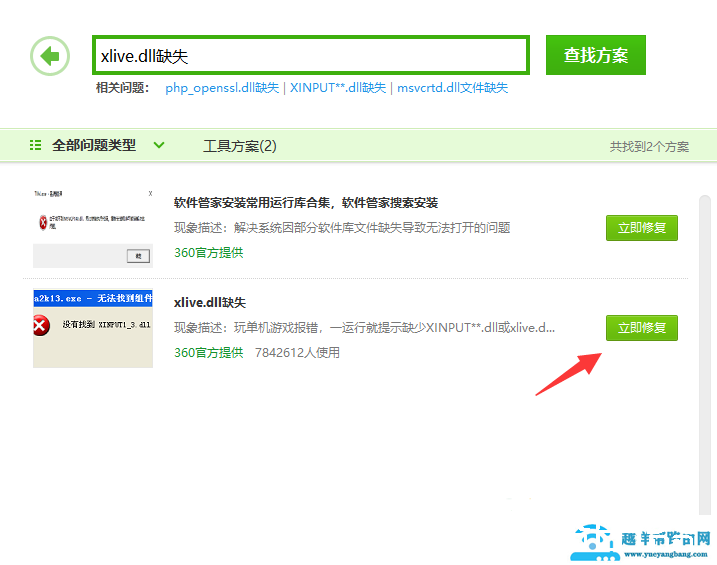Image resolution: width=717 pixels, height=565 pixels.
Task: Select the 全部问题类型 filter label
Action: (x=94, y=145)
